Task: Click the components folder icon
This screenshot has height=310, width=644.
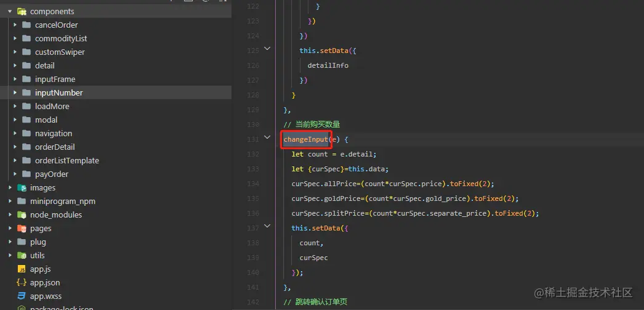Action: pyautogui.click(x=22, y=12)
